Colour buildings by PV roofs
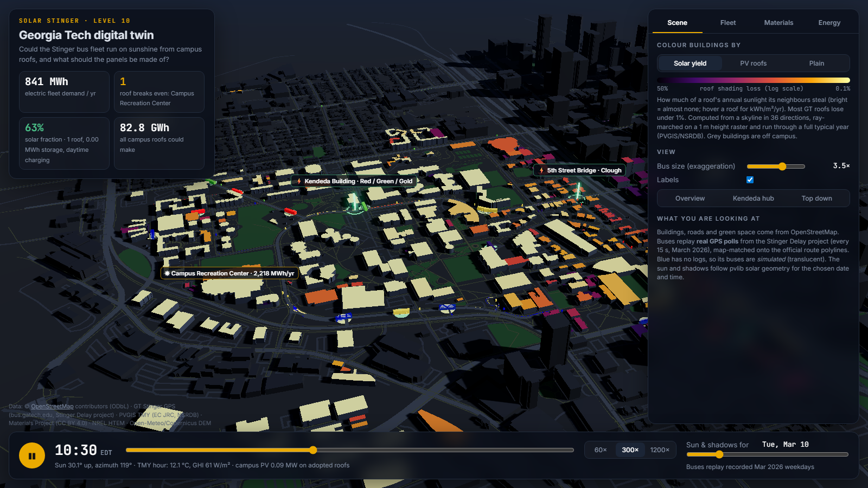 coord(754,63)
